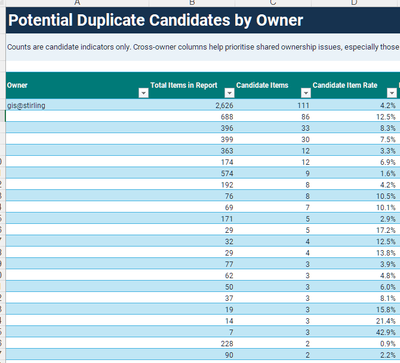Open the Total Items in Report filter dropdown
400x363 pixels.
(229, 93)
